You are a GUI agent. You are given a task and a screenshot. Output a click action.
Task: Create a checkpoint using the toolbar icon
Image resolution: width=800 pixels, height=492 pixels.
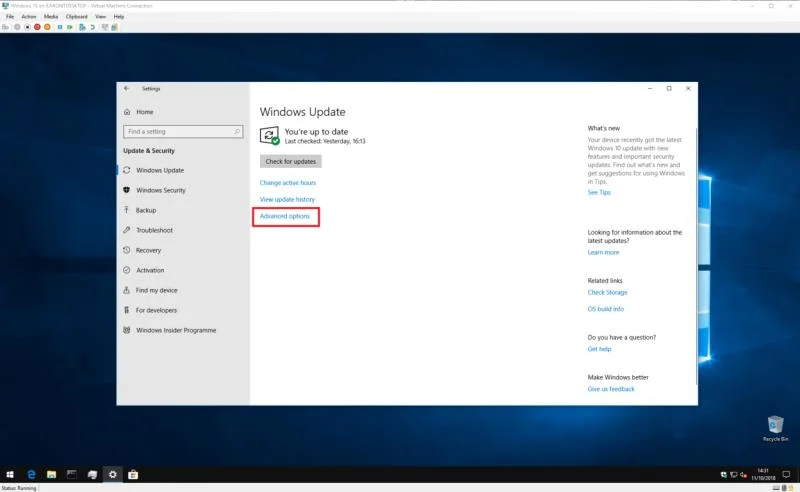[82, 27]
